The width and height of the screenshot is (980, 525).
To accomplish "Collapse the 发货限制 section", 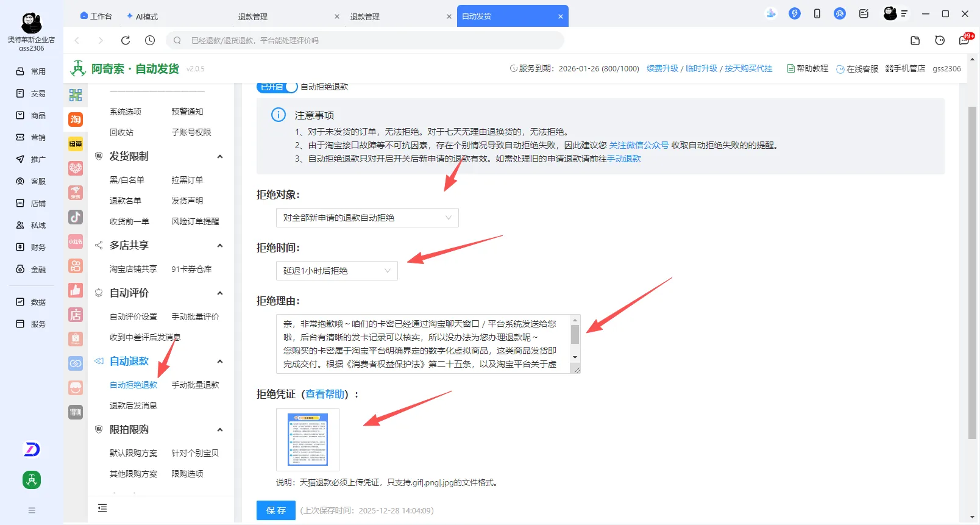I will point(220,157).
